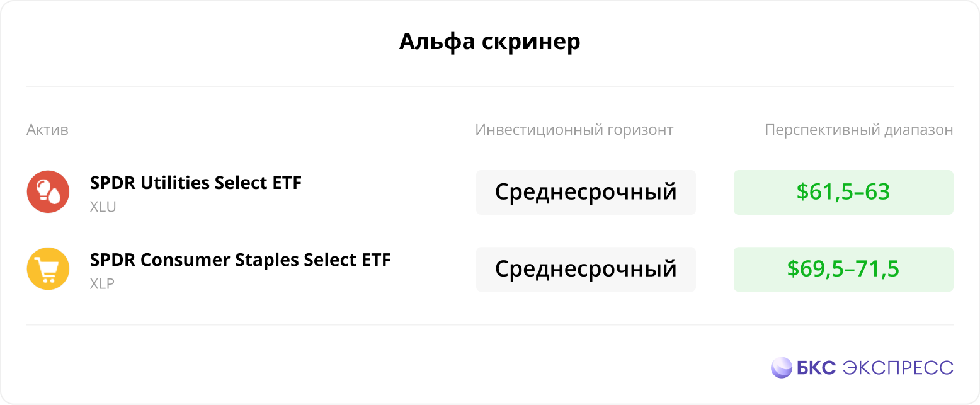Click the БКС text in footer logo
980x405 pixels.
pos(816,367)
